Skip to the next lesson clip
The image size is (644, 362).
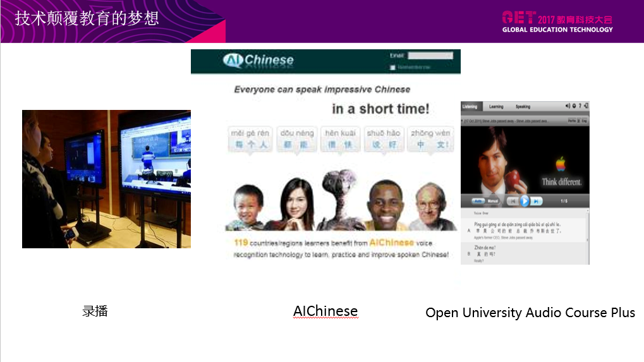tap(537, 201)
